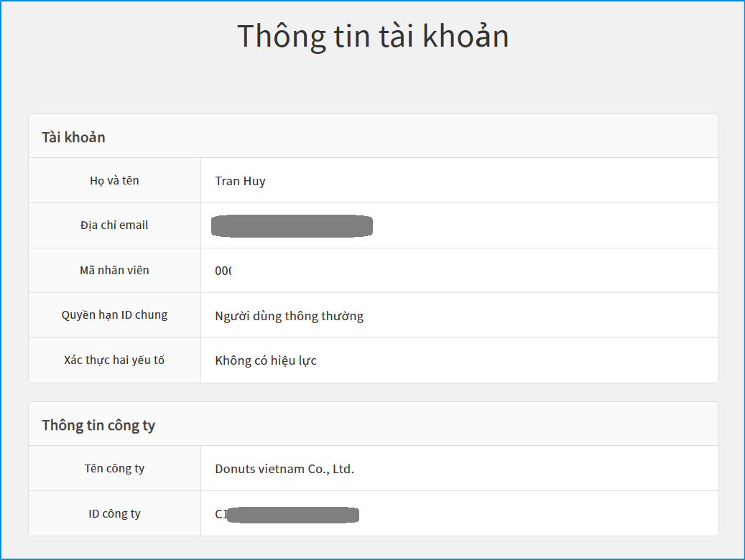The width and height of the screenshot is (745, 560).
Task: Click the 'Mã nhân viên' label
Action: [114, 271]
